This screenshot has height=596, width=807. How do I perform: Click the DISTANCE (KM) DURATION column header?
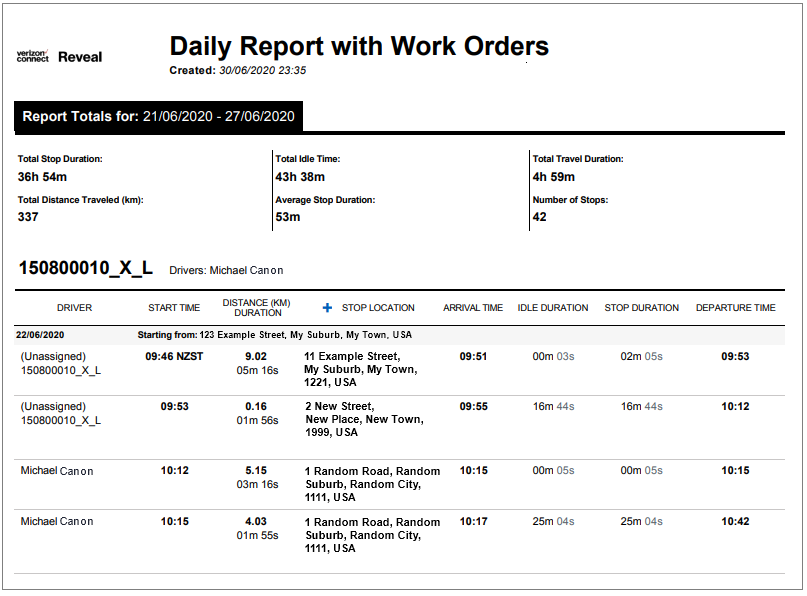point(257,308)
